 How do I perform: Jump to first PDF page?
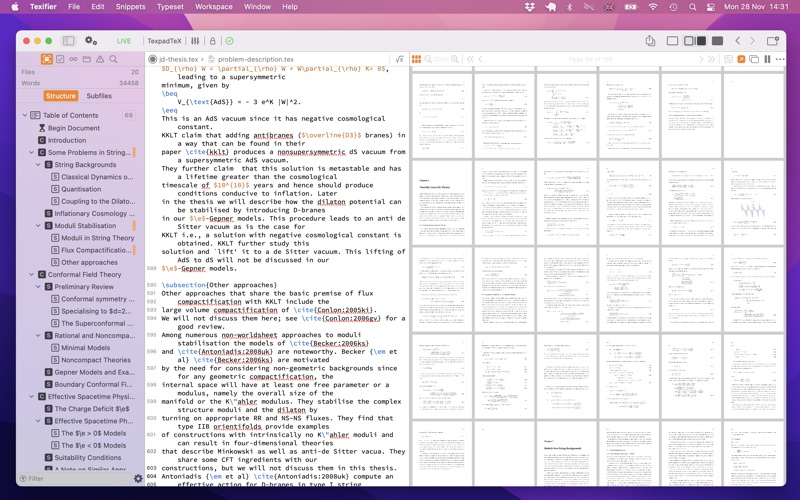point(470,59)
